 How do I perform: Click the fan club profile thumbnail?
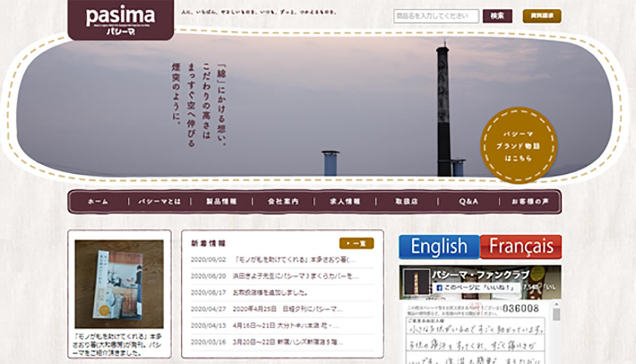point(416,281)
